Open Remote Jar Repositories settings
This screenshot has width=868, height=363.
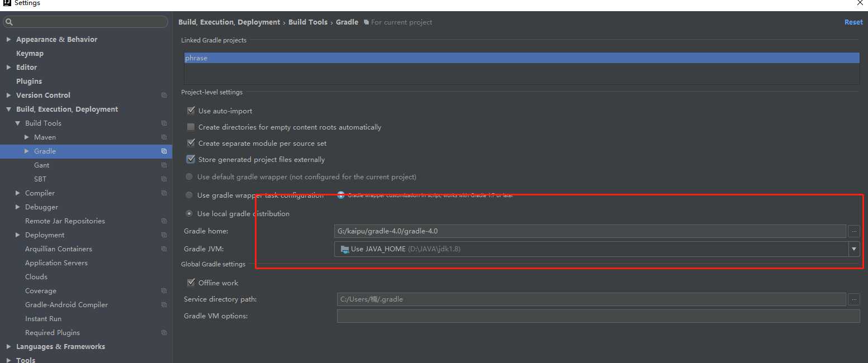pyautogui.click(x=65, y=221)
